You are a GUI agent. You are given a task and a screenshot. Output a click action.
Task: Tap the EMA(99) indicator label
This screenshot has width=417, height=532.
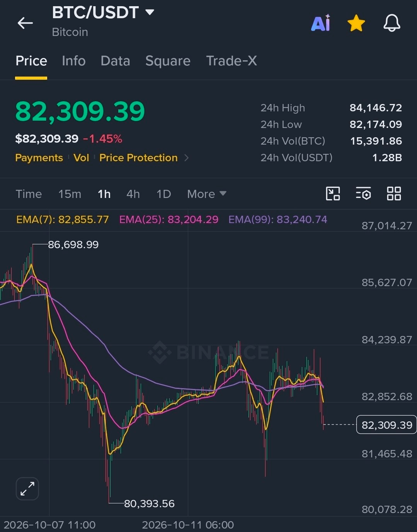click(x=278, y=220)
